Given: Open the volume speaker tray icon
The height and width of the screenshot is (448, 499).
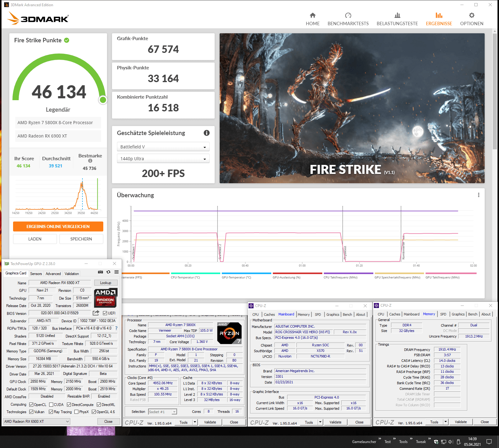Looking at the screenshot, I should [451, 442].
